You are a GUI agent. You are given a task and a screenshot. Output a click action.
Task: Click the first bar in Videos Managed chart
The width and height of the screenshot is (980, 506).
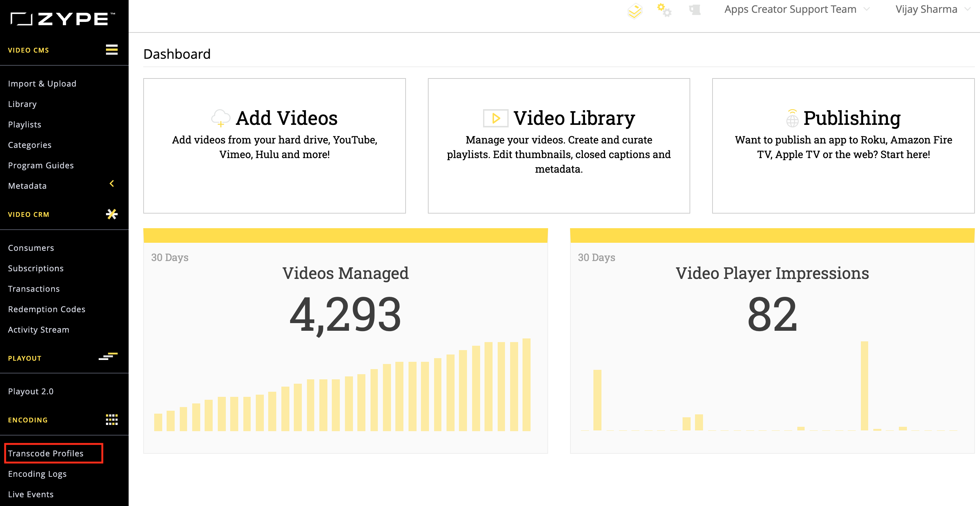pyautogui.click(x=158, y=422)
